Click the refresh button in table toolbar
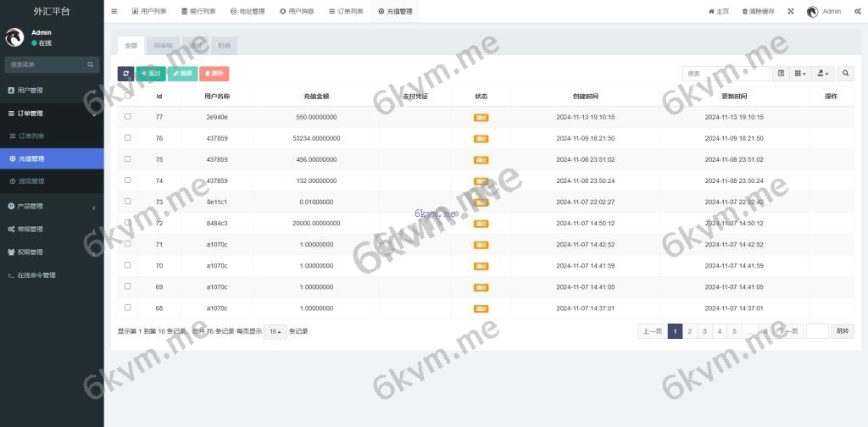 coord(125,74)
